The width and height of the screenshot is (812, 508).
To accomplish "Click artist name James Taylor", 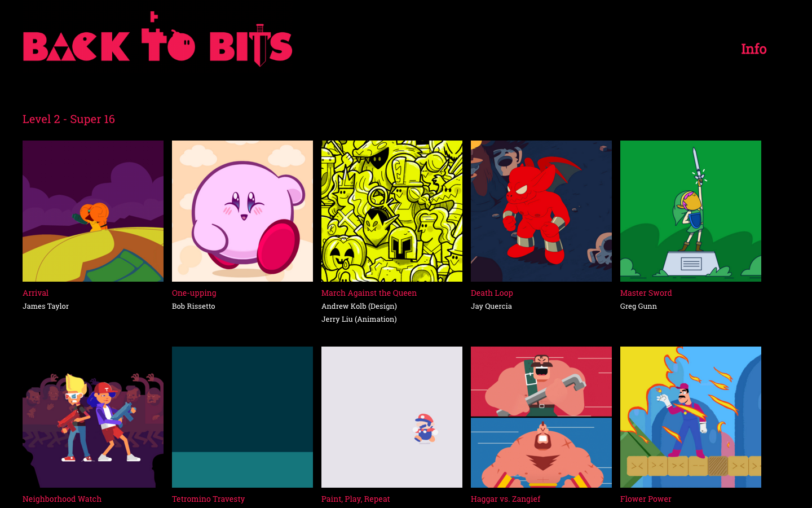I will click(x=46, y=306).
